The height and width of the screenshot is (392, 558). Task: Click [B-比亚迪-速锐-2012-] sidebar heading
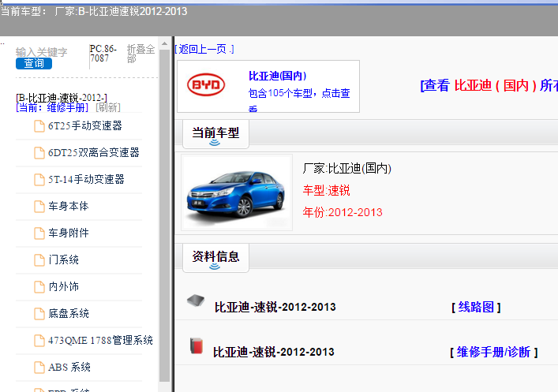coord(62,98)
